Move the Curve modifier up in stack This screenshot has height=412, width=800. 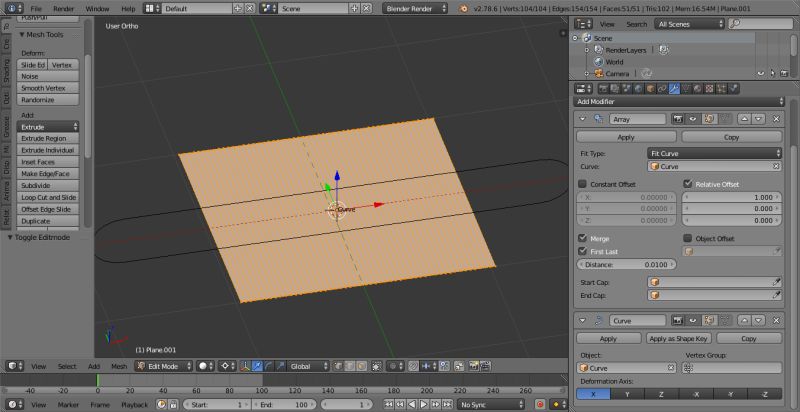[744, 320]
